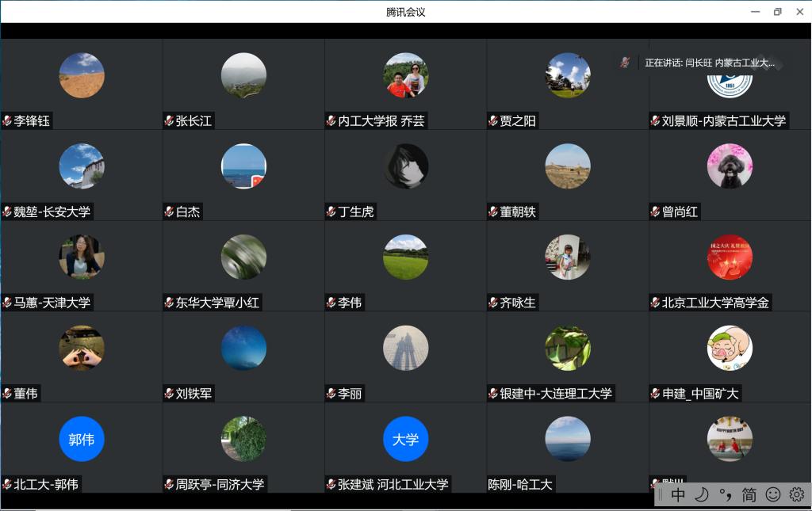This screenshot has width=812, height=511.
Task: Switch 简 simplified/traditional character mode
Action: pyautogui.click(x=749, y=495)
